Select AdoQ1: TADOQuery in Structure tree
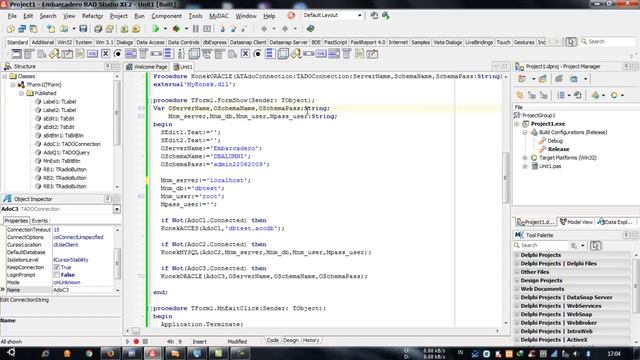Viewport: 640px width, 360px height. pos(66,153)
